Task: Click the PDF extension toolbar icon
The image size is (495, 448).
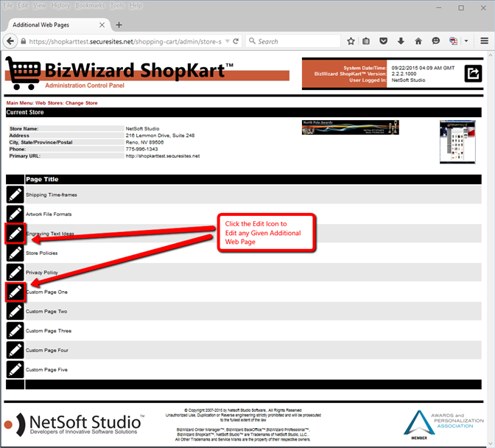Action: pyautogui.click(x=453, y=41)
